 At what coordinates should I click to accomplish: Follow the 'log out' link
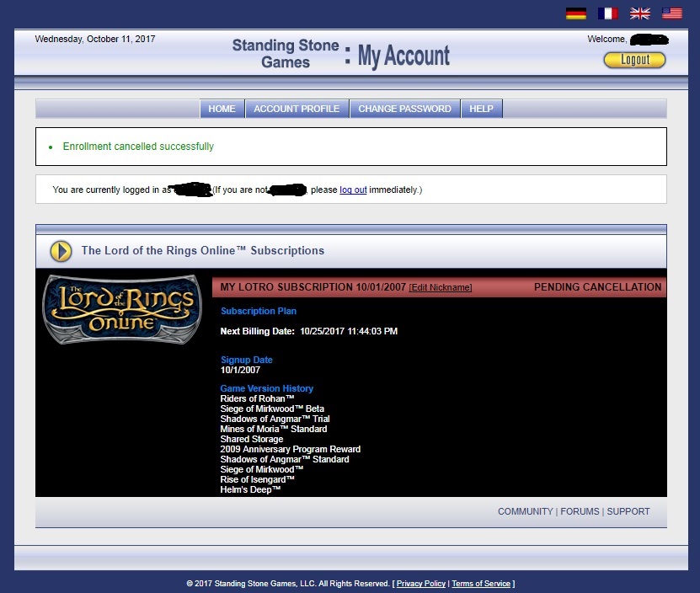pyautogui.click(x=353, y=190)
